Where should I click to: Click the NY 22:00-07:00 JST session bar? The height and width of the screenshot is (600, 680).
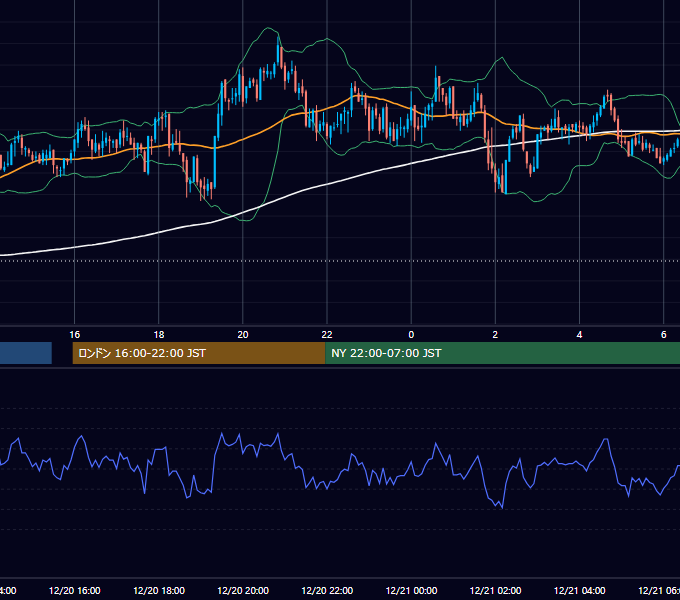pos(502,353)
